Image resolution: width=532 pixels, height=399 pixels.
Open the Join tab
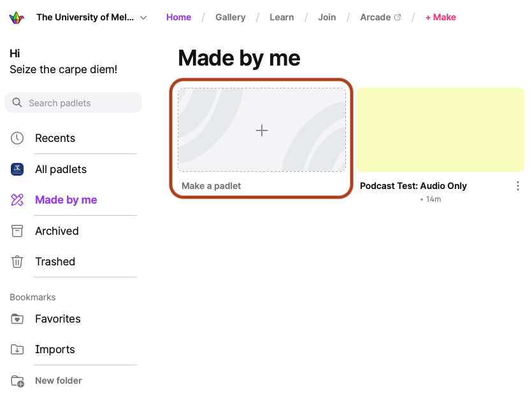tap(327, 17)
